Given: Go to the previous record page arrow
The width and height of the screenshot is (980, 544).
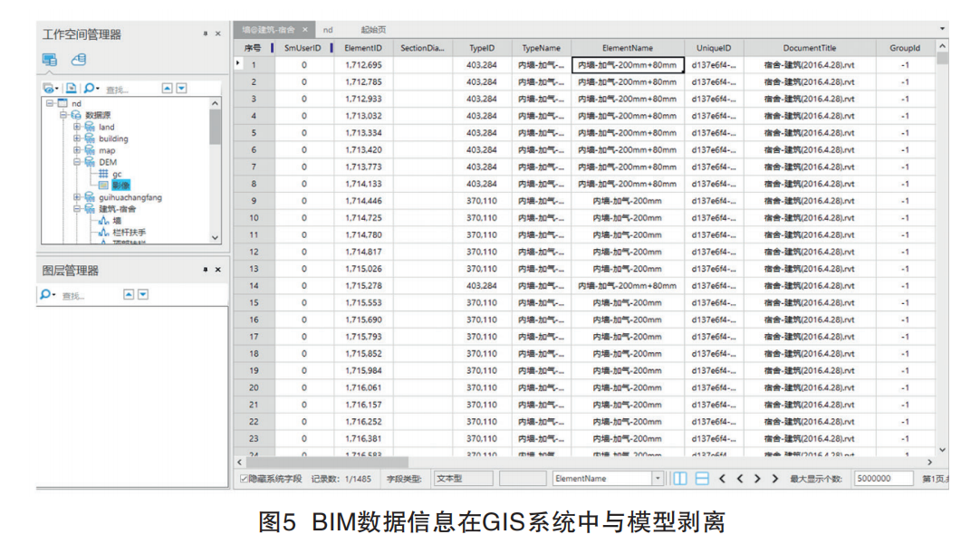Looking at the screenshot, I should [x=740, y=479].
